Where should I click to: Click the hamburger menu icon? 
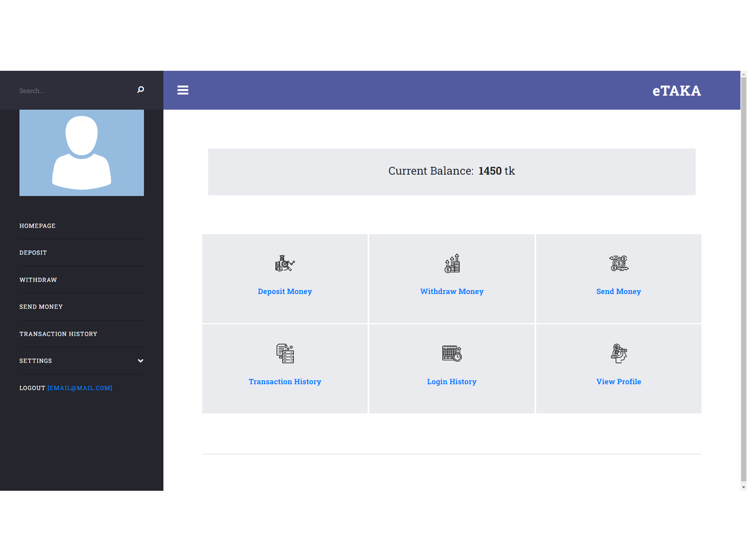coord(183,90)
